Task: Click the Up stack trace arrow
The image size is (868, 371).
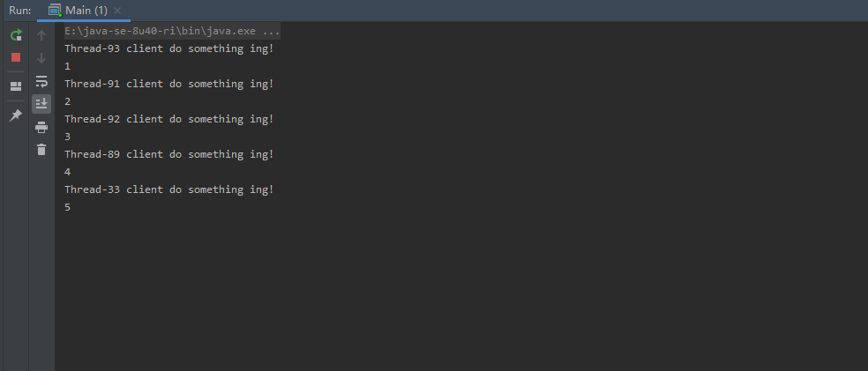Action: 41,35
